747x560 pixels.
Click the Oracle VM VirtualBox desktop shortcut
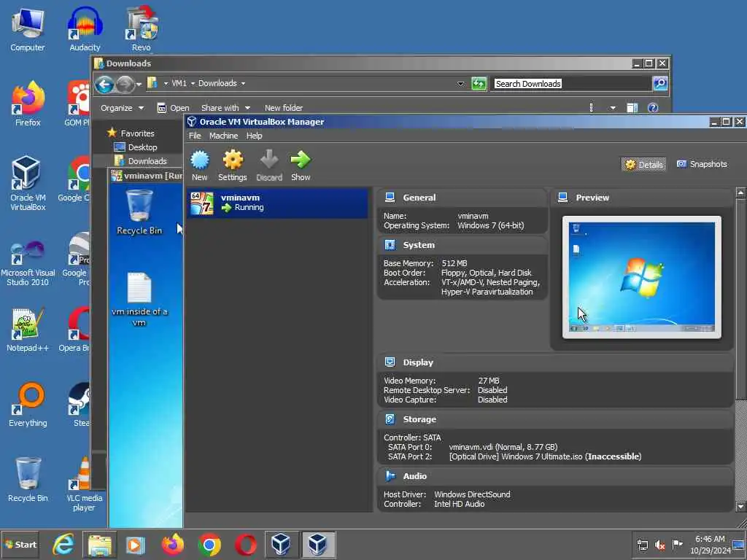28,183
